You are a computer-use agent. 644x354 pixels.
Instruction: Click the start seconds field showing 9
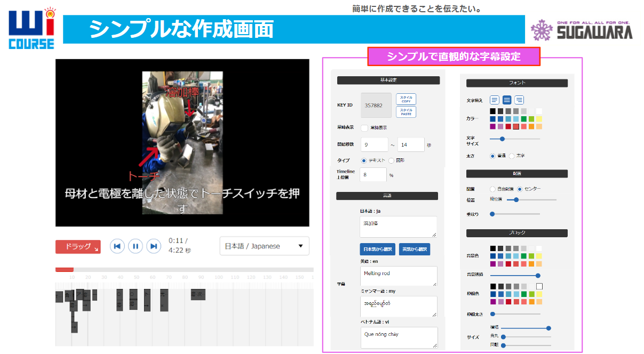pyautogui.click(x=374, y=144)
